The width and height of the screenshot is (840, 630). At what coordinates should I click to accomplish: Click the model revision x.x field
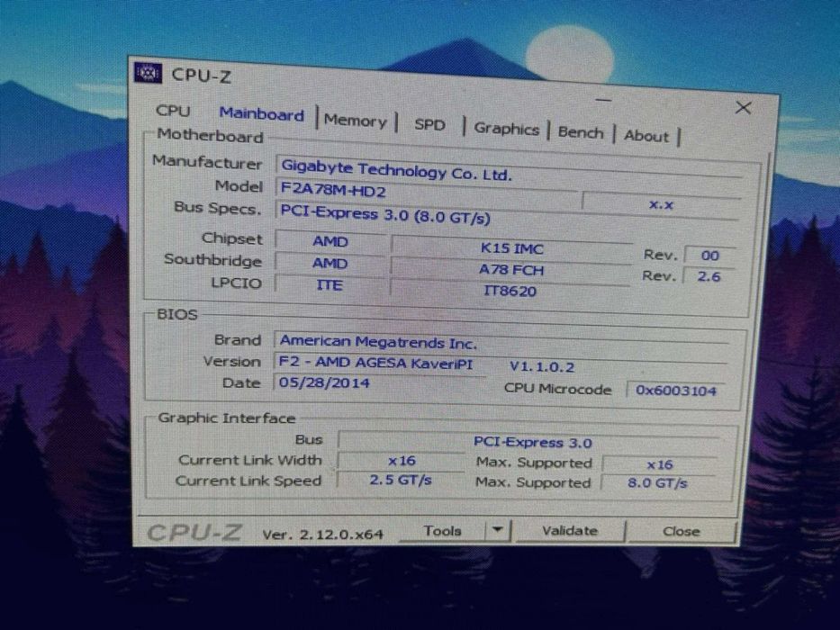[661, 204]
